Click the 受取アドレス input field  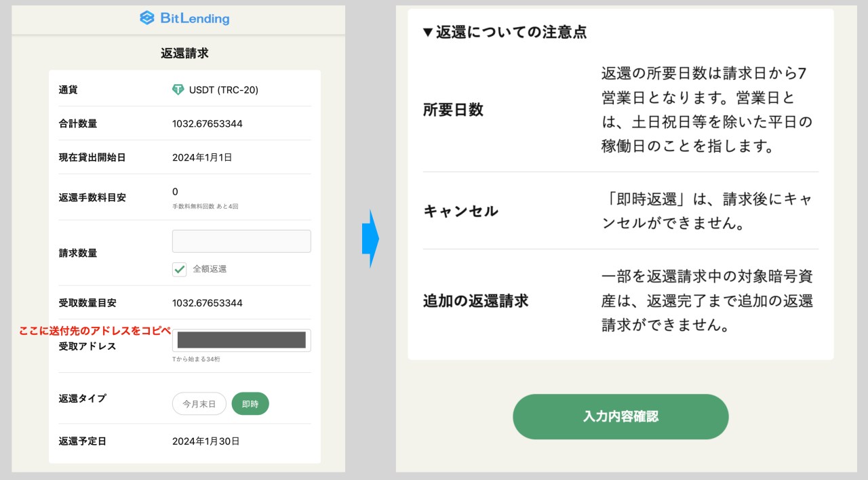[x=241, y=340]
